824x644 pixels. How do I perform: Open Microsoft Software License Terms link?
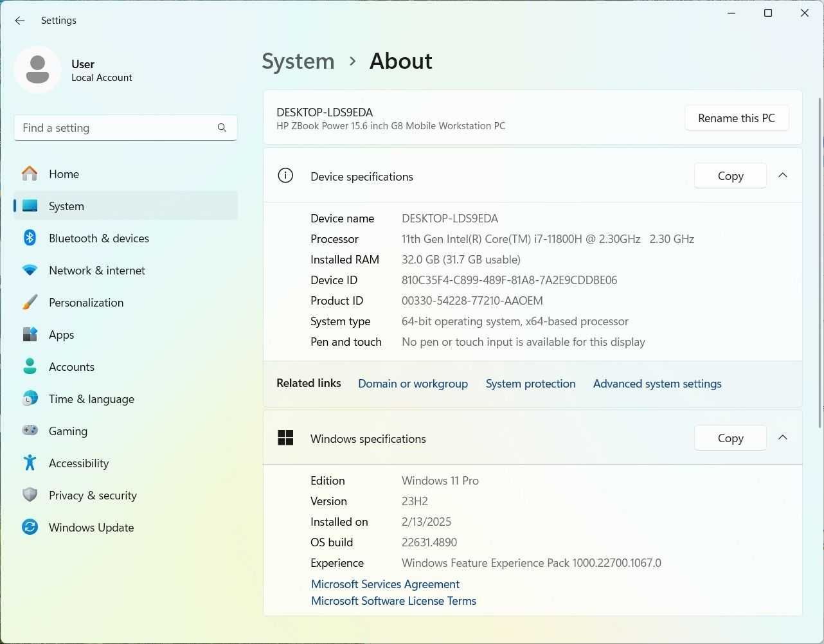click(393, 601)
